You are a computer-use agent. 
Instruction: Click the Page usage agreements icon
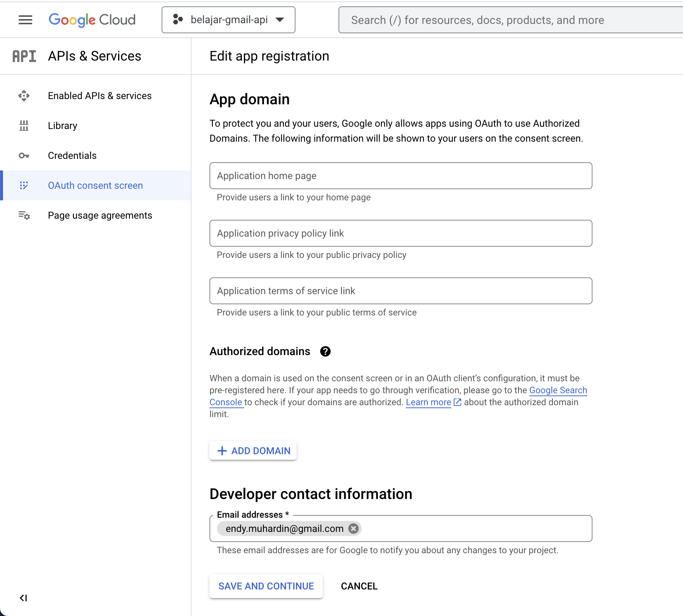point(24,215)
